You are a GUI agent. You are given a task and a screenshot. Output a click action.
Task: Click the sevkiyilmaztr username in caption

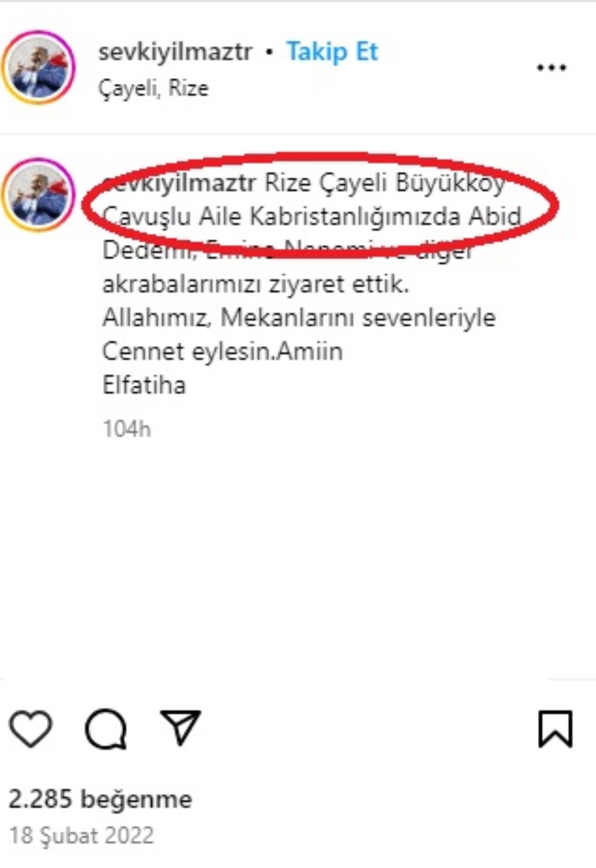pyautogui.click(x=179, y=183)
